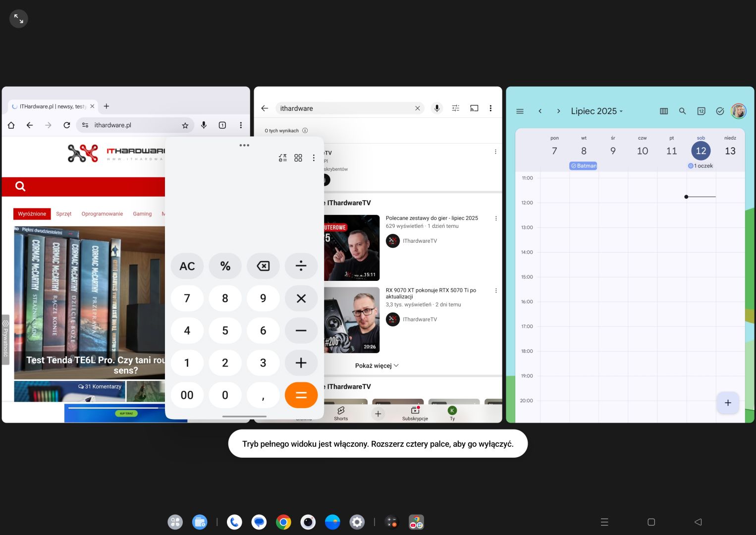The width and height of the screenshot is (756, 535).
Task: Play the RX 9070 XT video thumbnail
Action: coord(352,320)
